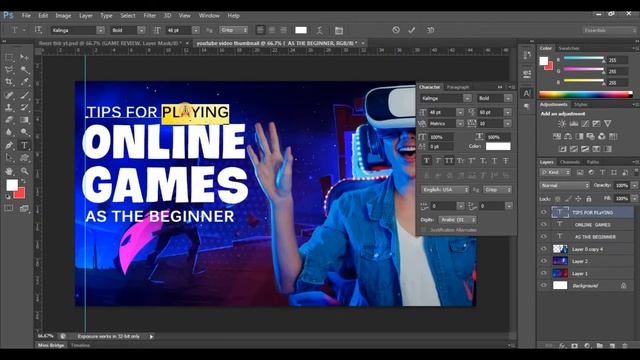Click the Fill 100% field in Layers
Image resolution: width=640 pixels, height=360 pixels.
click(622, 199)
